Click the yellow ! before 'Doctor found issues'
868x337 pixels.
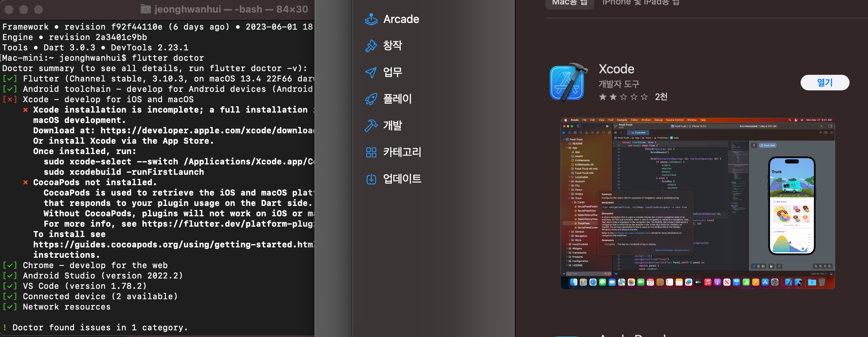(x=4, y=328)
